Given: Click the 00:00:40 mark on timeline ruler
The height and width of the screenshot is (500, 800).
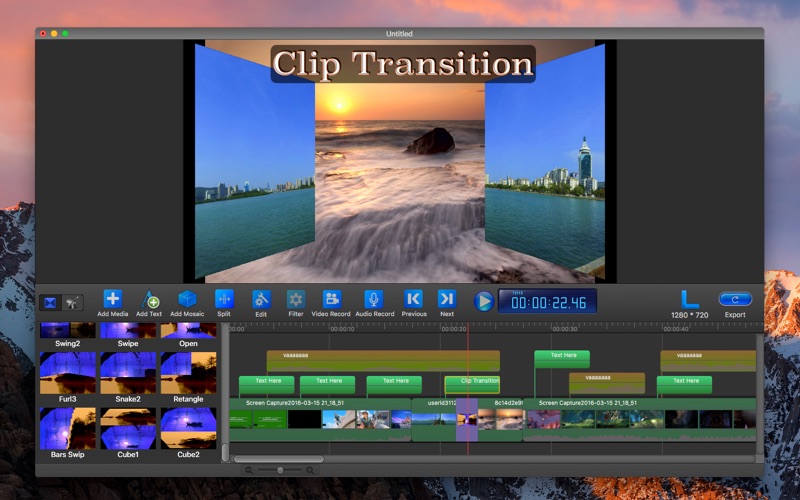Looking at the screenshot, I should pos(676,329).
